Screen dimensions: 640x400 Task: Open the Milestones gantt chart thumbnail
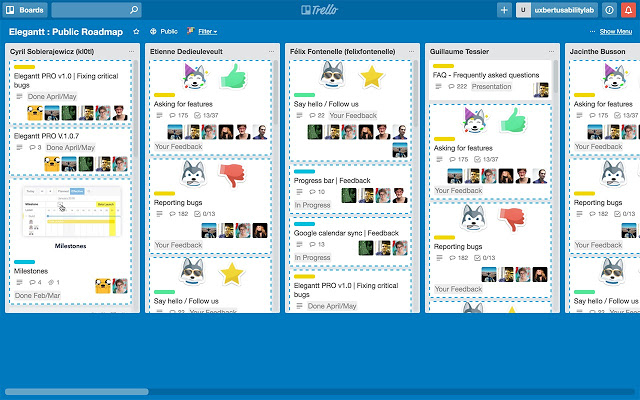tap(71, 211)
